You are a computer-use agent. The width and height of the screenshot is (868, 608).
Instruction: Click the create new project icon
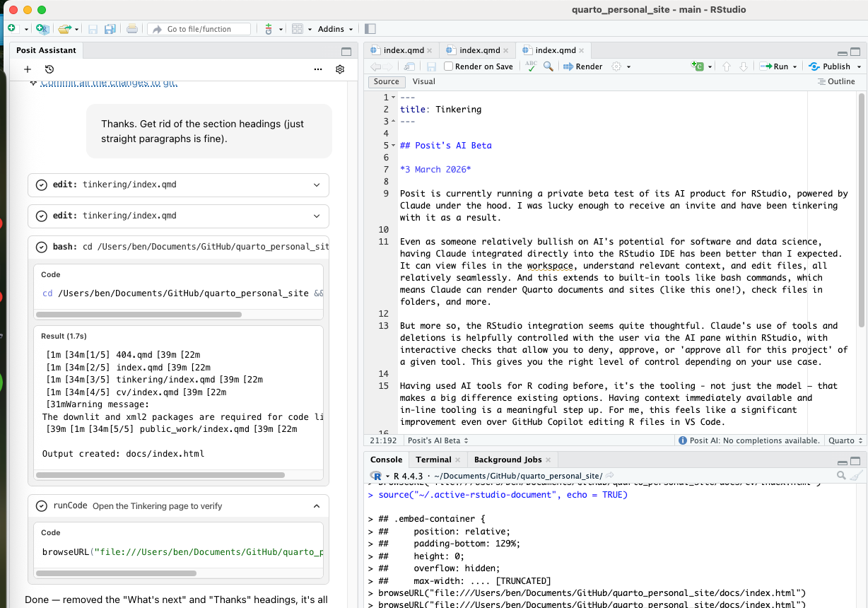coord(42,29)
